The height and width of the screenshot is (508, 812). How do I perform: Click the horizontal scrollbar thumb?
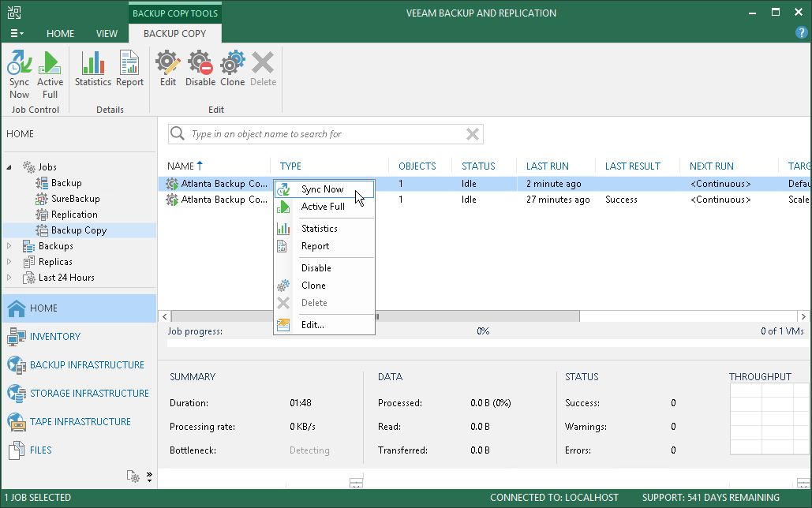click(376, 316)
